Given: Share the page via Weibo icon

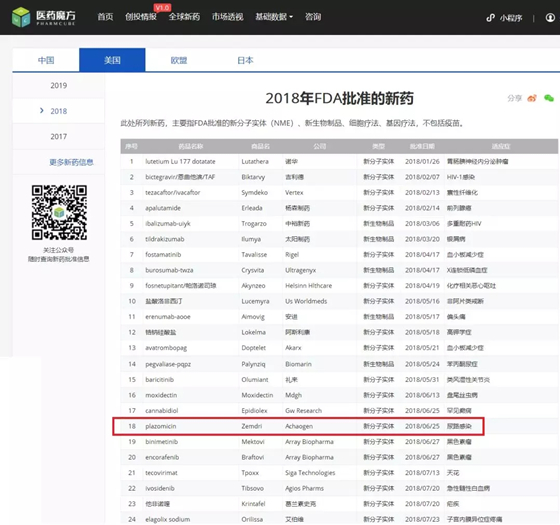Looking at the screenshot, I should coord(532,98).
